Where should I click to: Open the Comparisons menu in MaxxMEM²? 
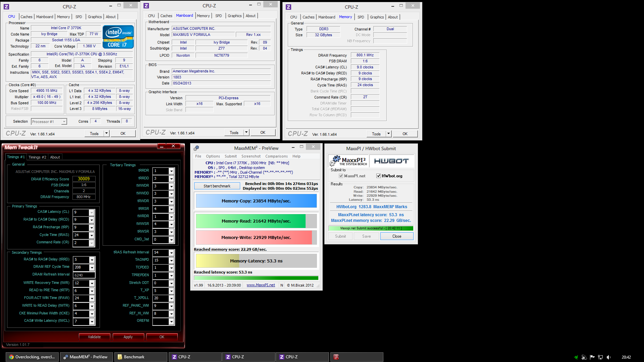coord(276,156)
